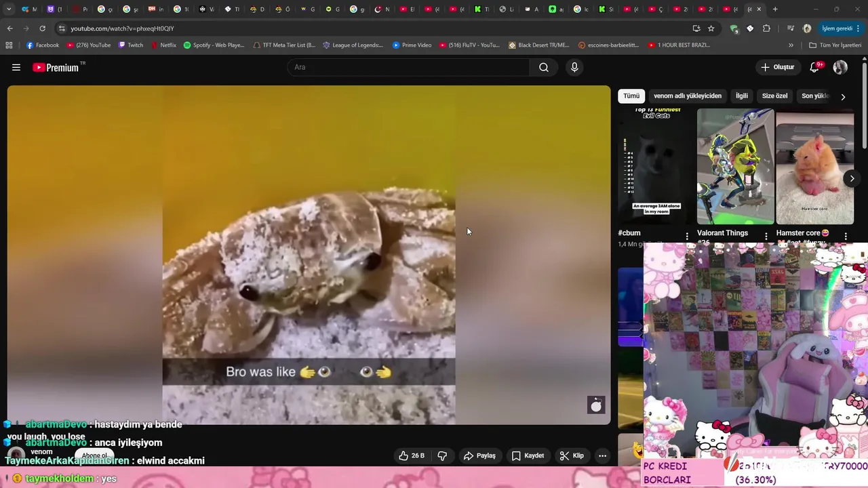Open the (516) FluTV bookmark

tap(469, 45)
